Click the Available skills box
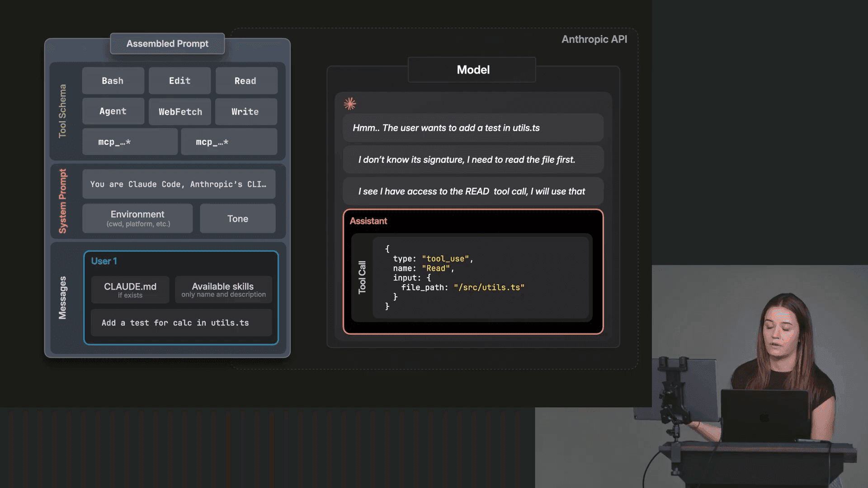Viewport: 868px width, 488px height. 223,290
